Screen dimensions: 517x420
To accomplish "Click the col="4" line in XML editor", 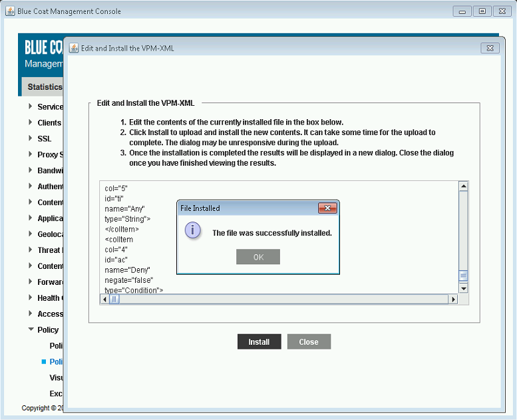I will pos(116,250).
